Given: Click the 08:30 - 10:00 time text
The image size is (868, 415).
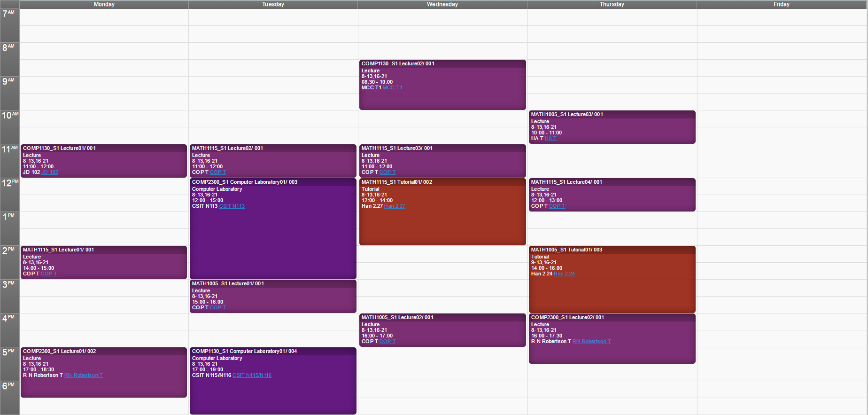Looking at the screenshot, I should click(377, 82).
